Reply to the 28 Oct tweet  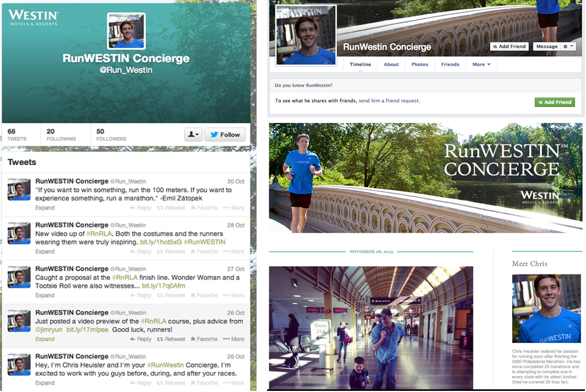pyautogui.click(x=141, y=251)
